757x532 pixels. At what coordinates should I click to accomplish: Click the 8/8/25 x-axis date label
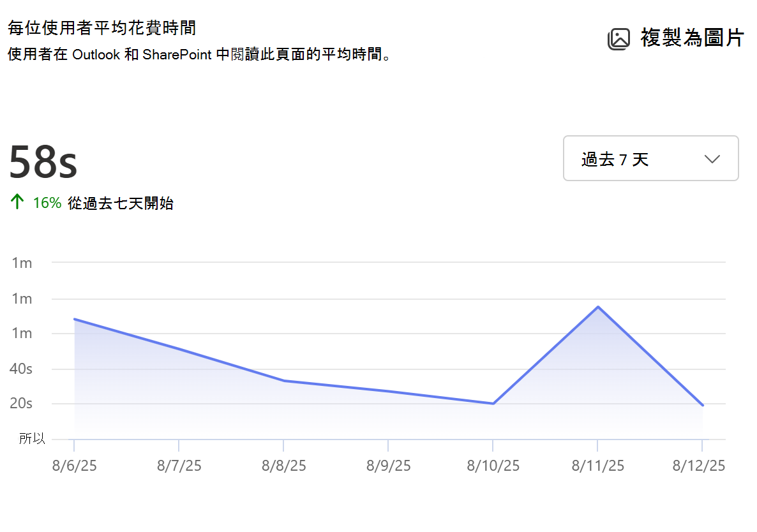[284, 466]
